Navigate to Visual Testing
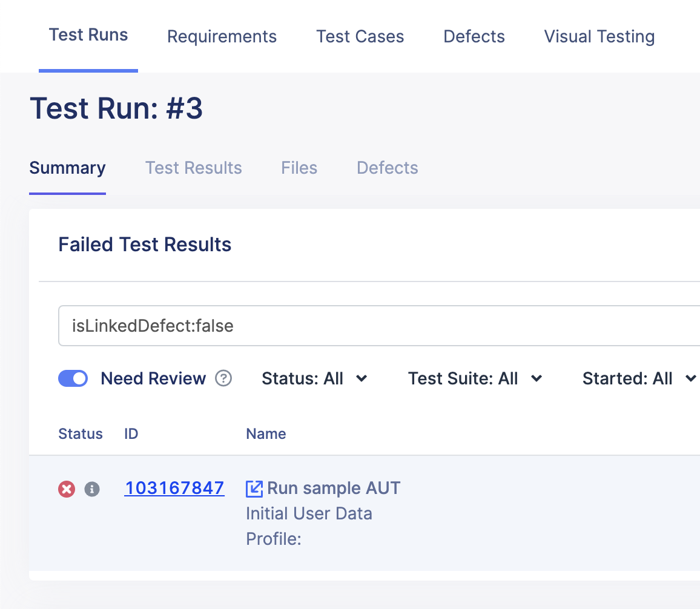The image size is (700, 609). 599,36
